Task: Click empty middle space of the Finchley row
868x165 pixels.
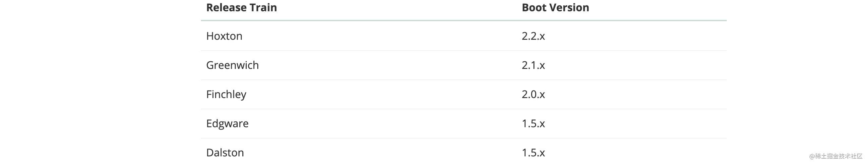Action: tap(384, 94)
